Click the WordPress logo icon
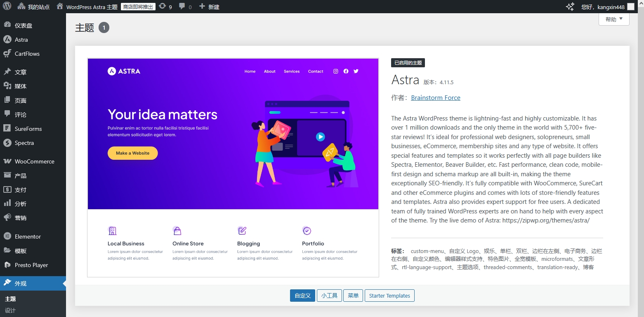This screenshot has width=644, height=317. 7,7
